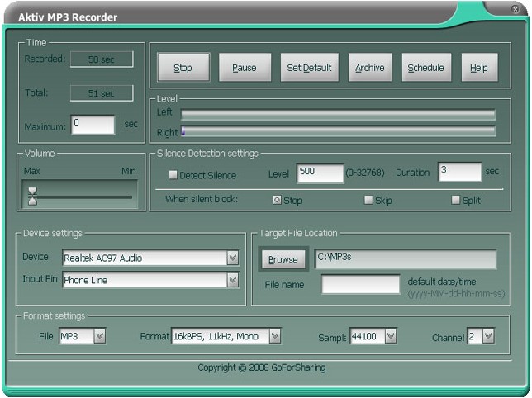Click the volume slider handle

[x=32, y=197]
